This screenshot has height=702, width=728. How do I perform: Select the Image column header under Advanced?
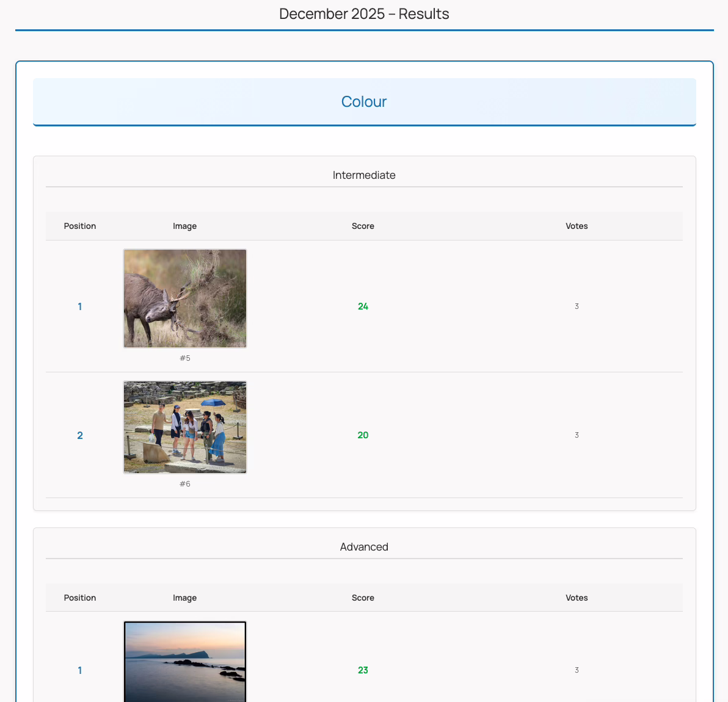coord(184,598)
